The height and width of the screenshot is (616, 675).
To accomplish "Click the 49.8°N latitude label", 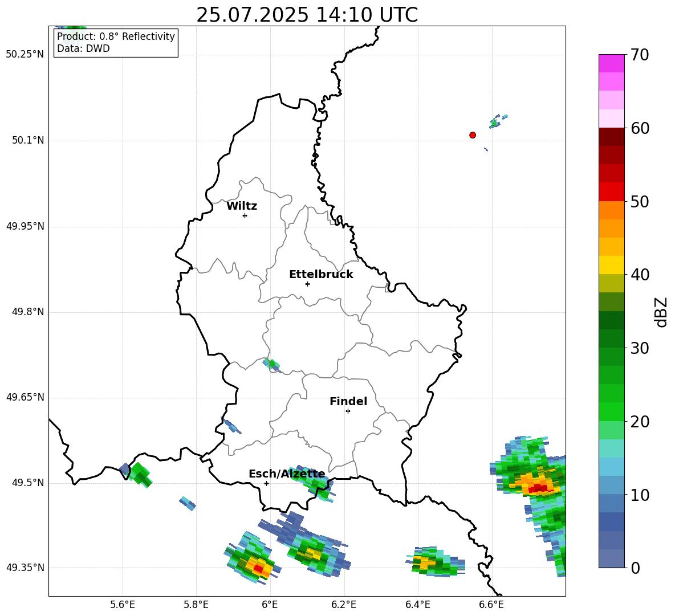I will [x=28, y=312].
